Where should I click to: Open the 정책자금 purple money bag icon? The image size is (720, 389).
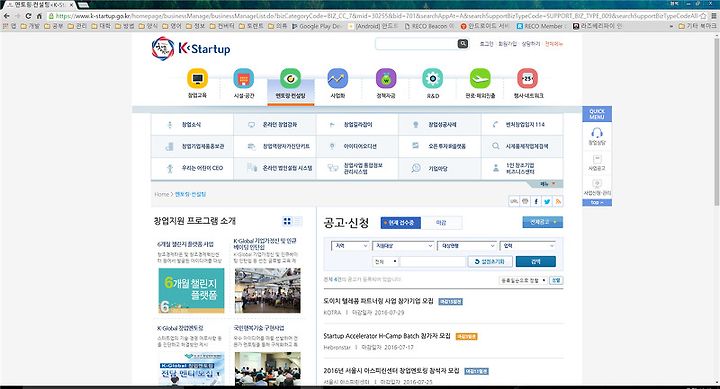[x=386, y=79]
